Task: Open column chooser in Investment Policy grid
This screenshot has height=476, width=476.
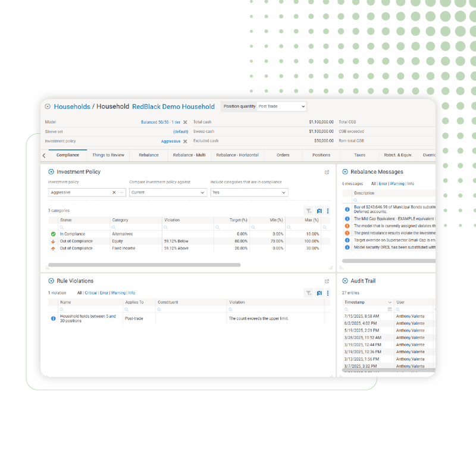Action: (319, 211)
